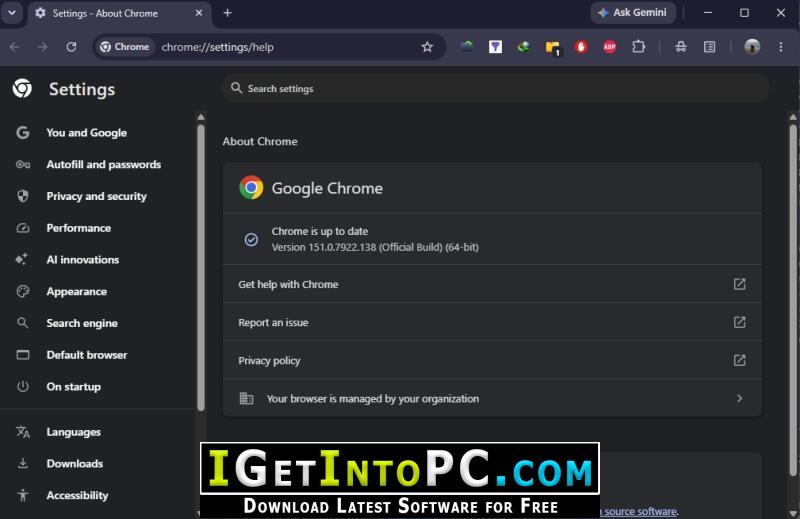Open the tab search dropdown arrow
Screen dimensions: 800x519
12,13
